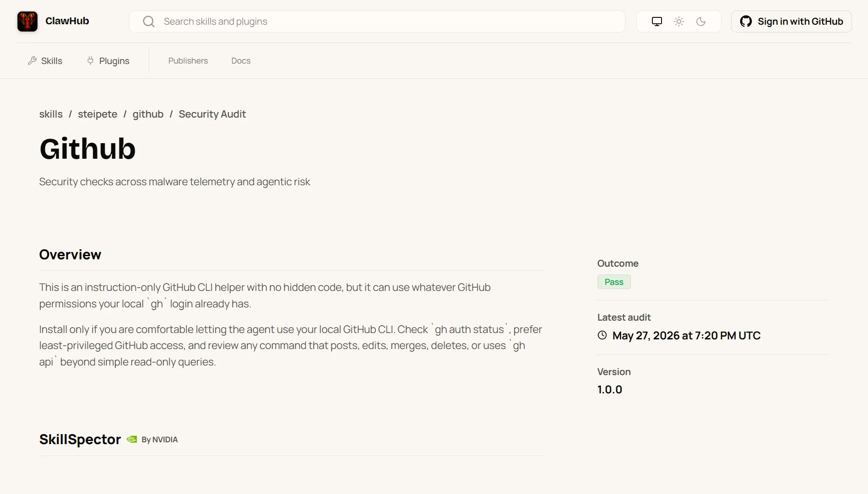Click the green Pass outcome badge

(614, 282)
